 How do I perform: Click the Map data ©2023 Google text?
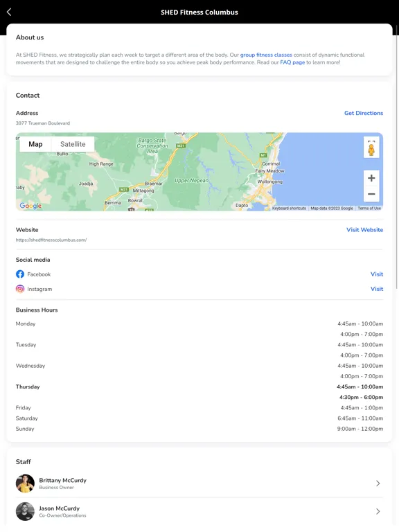332,209
